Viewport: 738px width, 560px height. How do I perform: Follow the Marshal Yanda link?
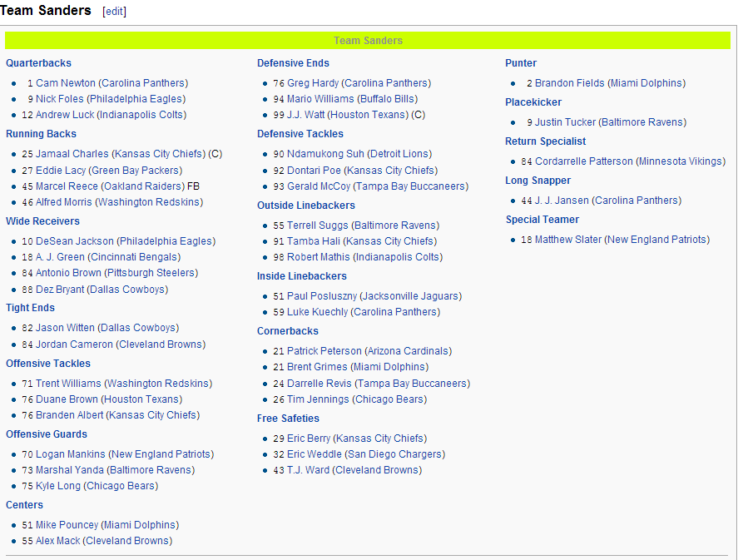click(70, 470)
